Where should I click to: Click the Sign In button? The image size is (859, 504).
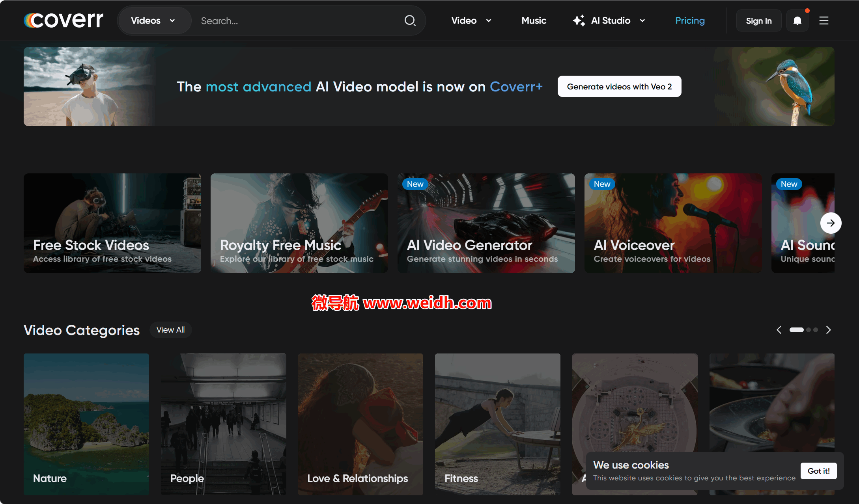758,20
